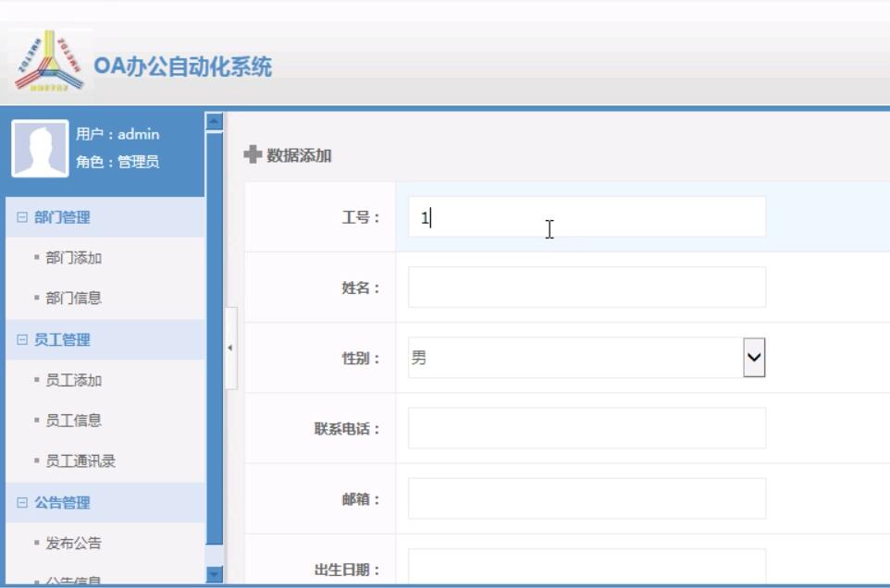The image size is (890, 588).
Task: Click the 性别 label
Action: coord(361,359)
